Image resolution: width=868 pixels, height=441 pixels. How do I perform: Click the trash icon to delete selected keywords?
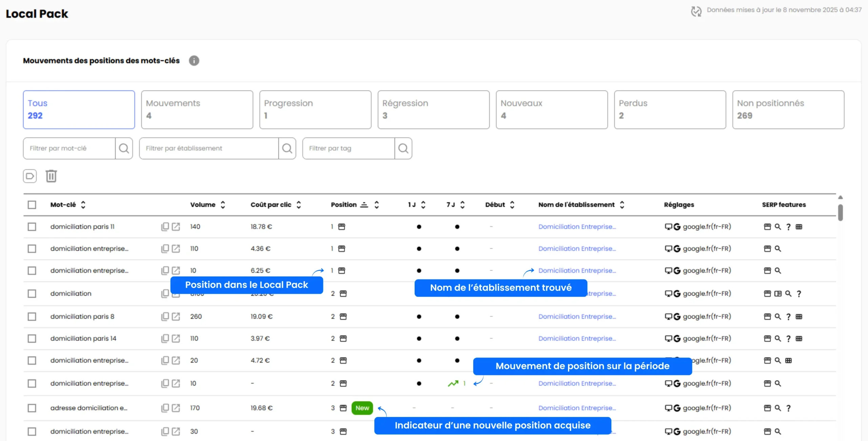(51, 176)
